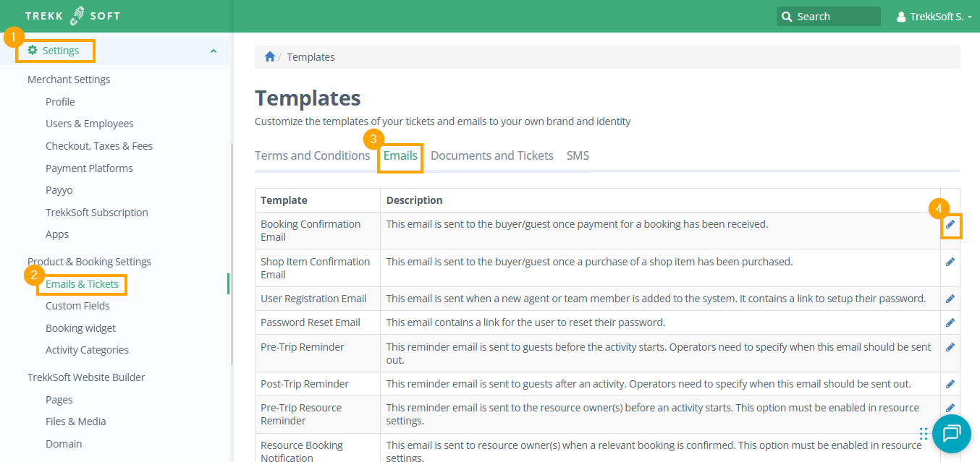This screenshot has height=462, width=980.
Task: Click edit pencil for Pre-Trip Reminder
Action: tap(950, 347)
